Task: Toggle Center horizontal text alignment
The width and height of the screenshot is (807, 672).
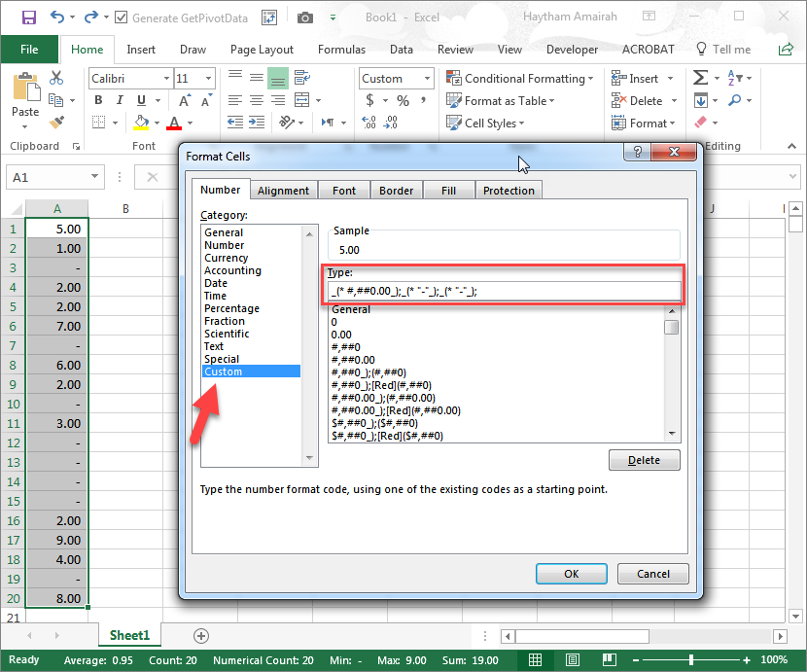Action: (257, 100)
